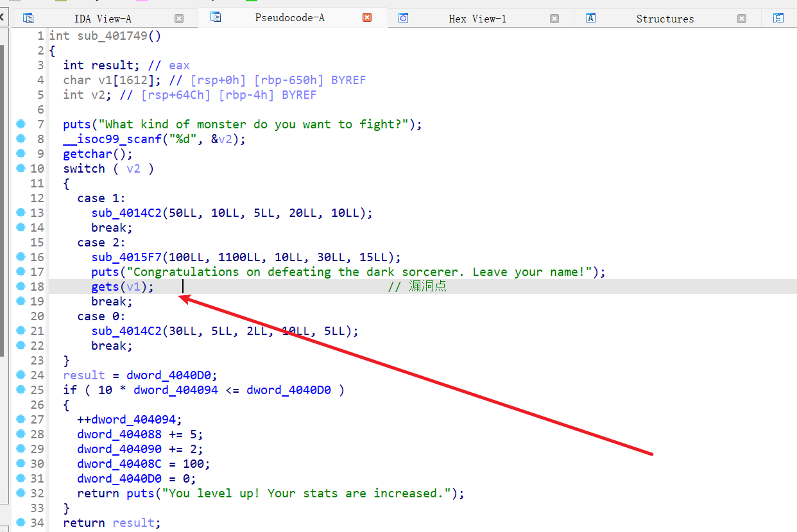Click the Pseudocode-A tab icon
The image size is (797, 532).
point(216,17)
